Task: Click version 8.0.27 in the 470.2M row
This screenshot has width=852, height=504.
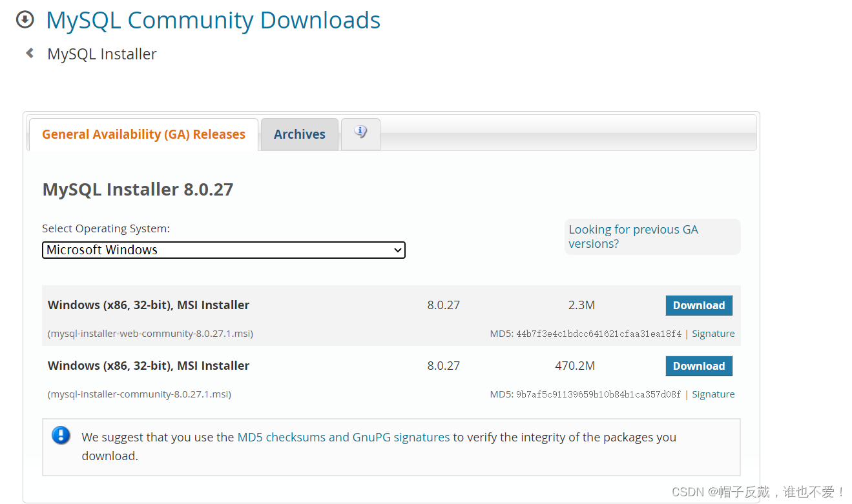Action: (444, 366)
